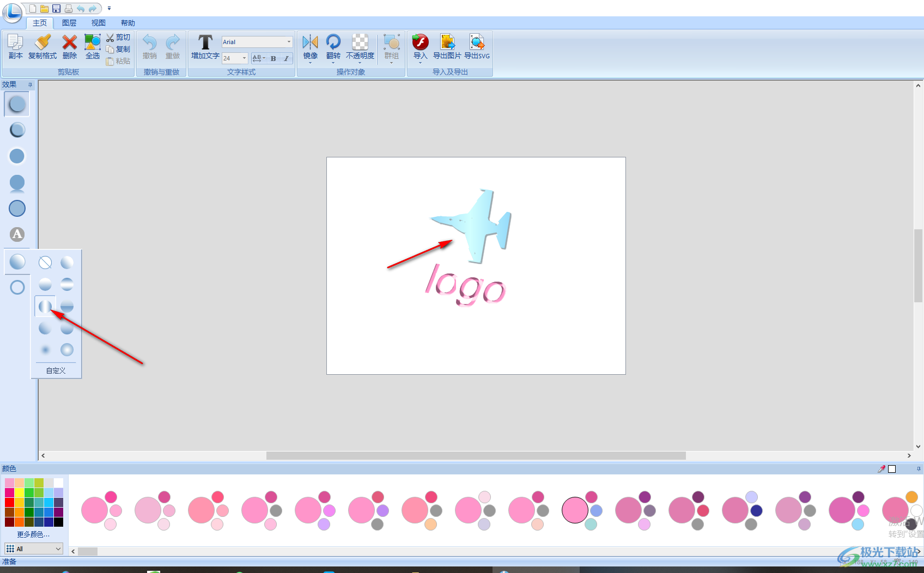924x573 pixels.
Task: Click Custom (自定义) in gradient popup
Action: [x=56, y=370]
